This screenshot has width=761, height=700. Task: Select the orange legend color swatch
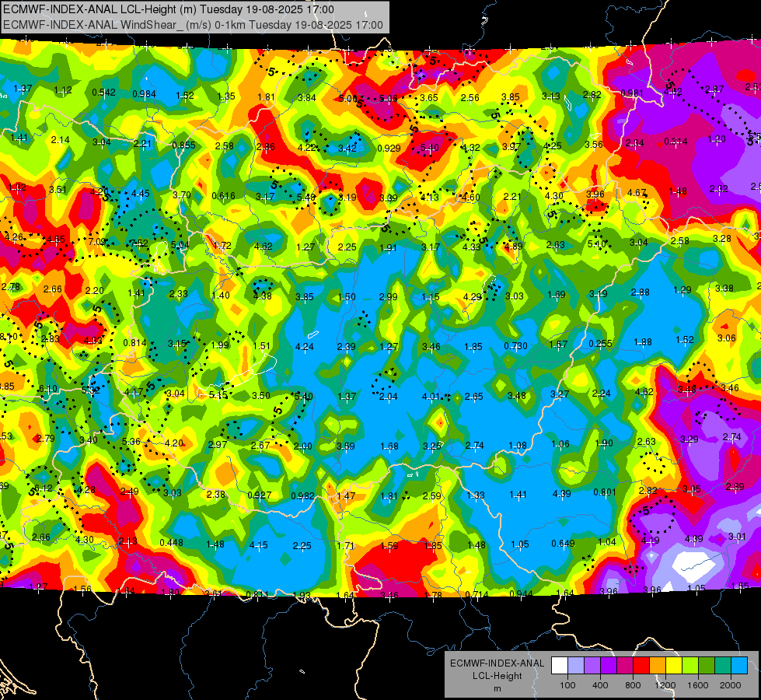click(658, 666)
